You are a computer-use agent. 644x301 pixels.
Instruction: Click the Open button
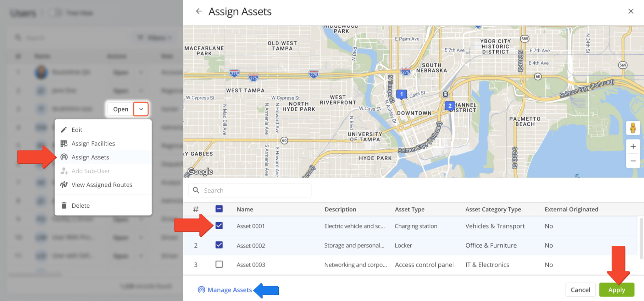click(120, 109)
